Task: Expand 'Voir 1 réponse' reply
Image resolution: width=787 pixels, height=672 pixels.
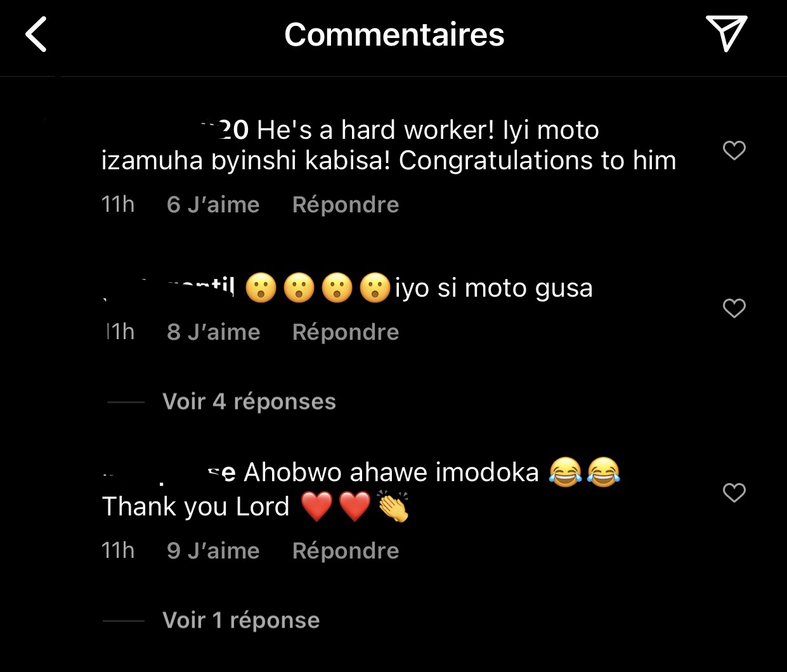Action: click(241, 620)
